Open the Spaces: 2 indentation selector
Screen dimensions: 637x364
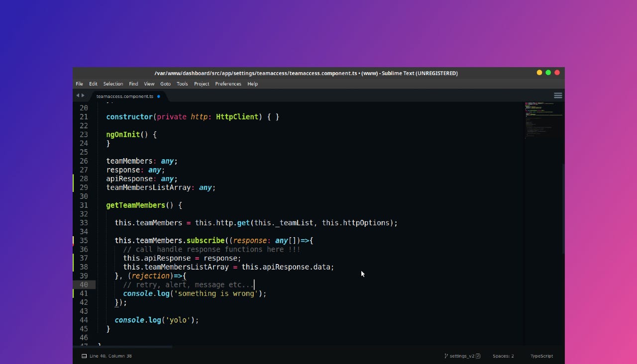point(503,356)
